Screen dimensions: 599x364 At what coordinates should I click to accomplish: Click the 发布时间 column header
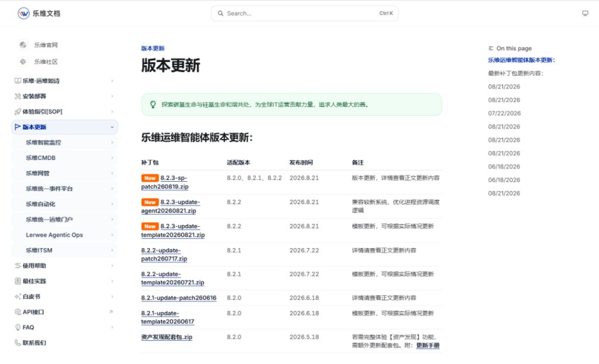click(x=301, y=162)
